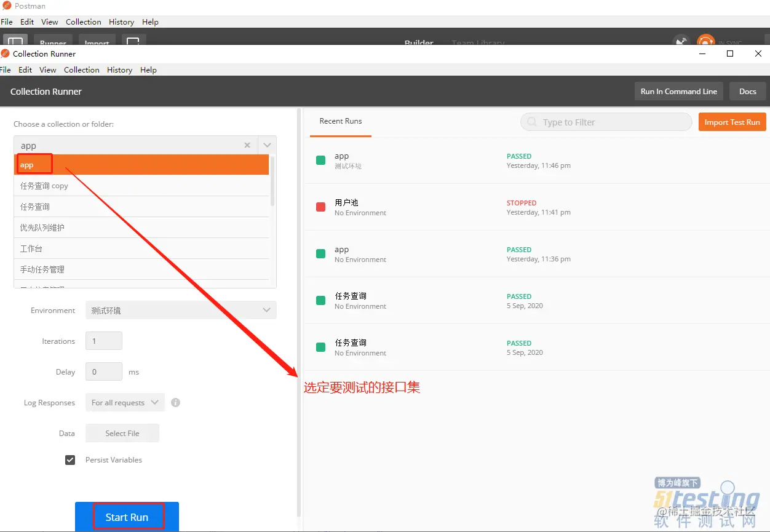Click the Postman logo in Collection Runner title bar
The width and height of the screenshot is (770, 532).
coord(5,54)
